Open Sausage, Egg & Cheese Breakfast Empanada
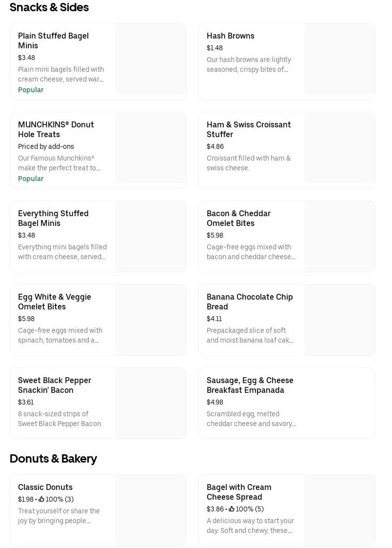The height and width of the screenshot is (548, 392). click(250, 385)
